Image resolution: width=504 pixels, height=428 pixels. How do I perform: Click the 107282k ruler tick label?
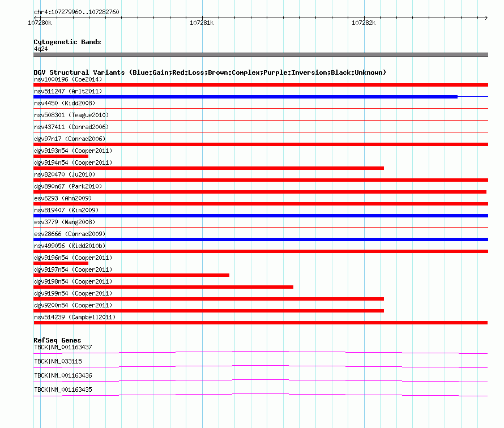(x=364, y=23)
